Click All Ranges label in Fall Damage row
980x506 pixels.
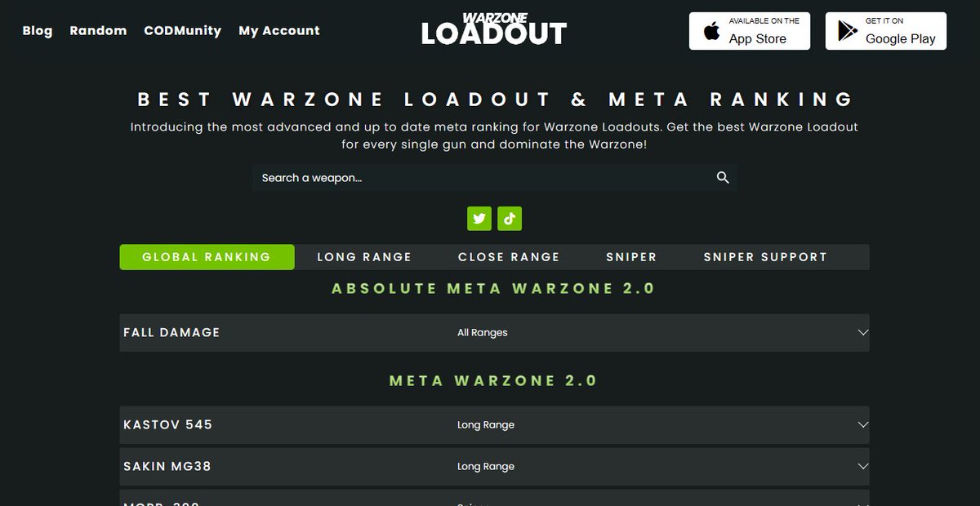click(483, 333)
